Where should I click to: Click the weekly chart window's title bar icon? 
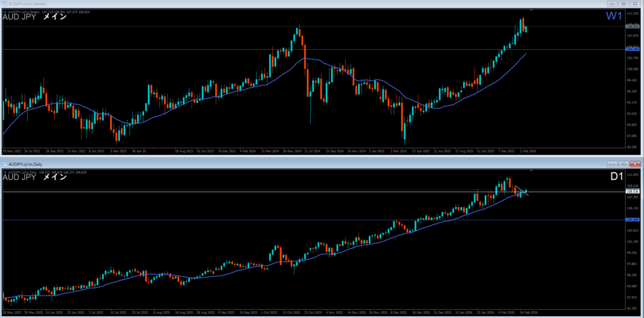5,4
